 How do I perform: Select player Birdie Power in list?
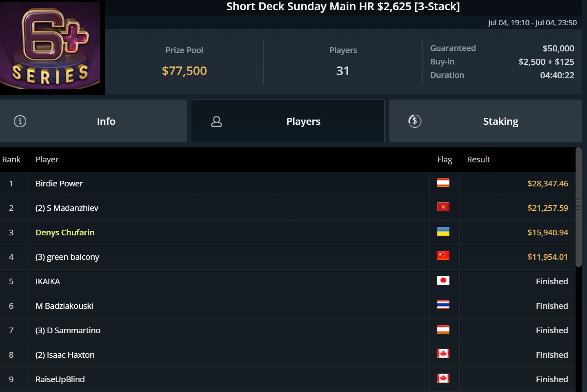59,184
